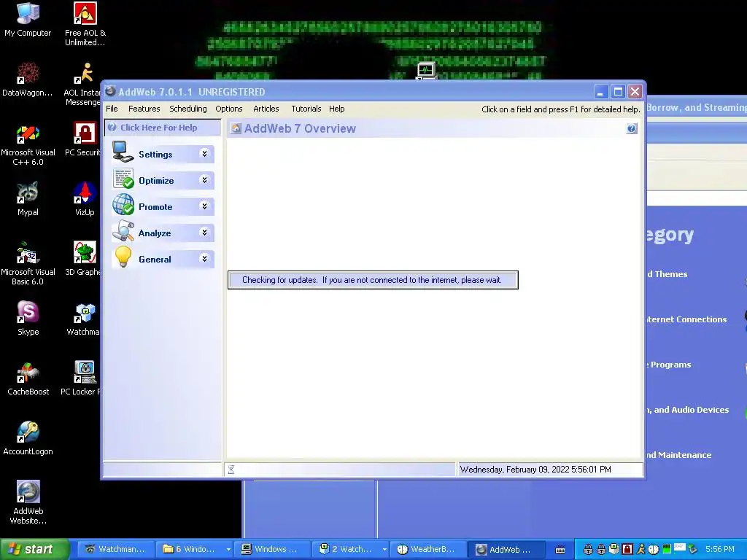Click the AddWeb title bar app icon
The width and height of the screenshot is (747, 560).
pos(111,91)
